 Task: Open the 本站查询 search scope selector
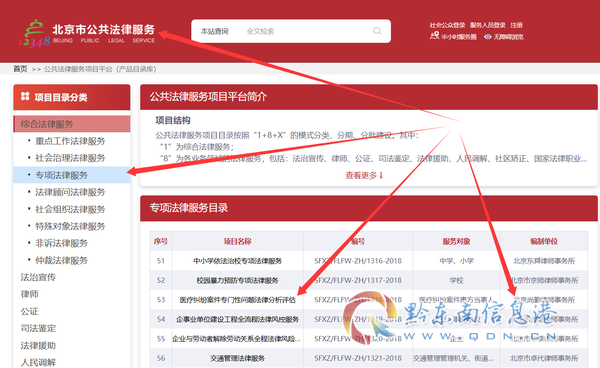pos(215,31)
